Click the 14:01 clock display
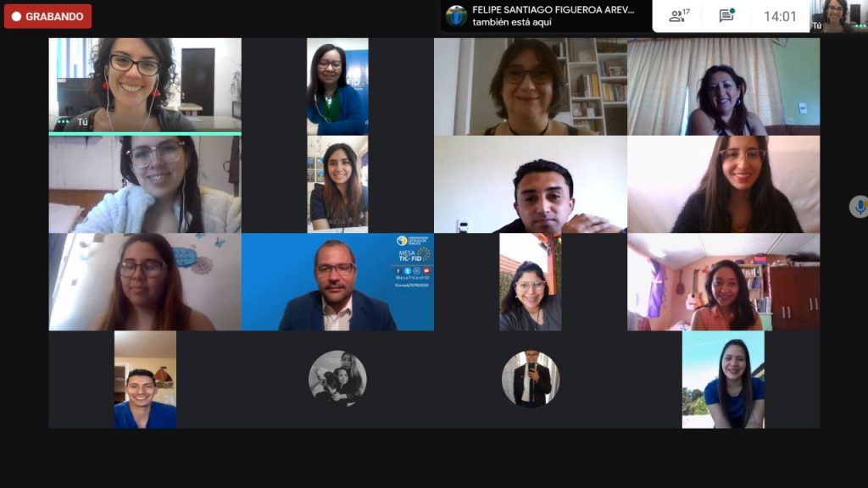This screenshot has width=868, height=488. pyautogui.click(x=780, y=17)
